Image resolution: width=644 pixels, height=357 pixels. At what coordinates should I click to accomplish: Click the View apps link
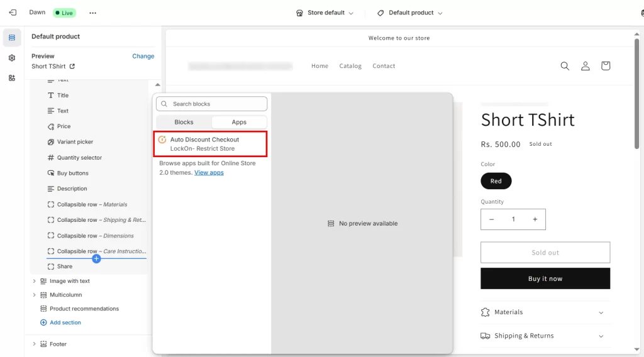coord(209,172)
